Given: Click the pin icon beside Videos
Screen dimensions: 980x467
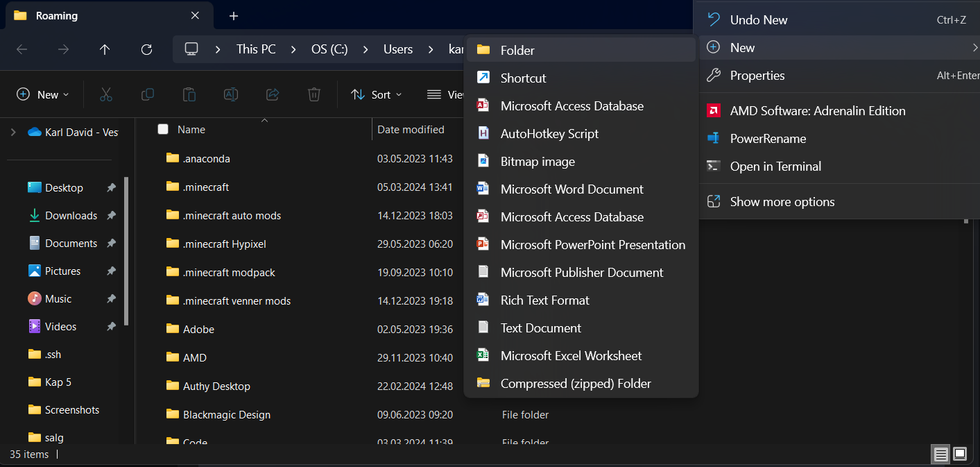Looking at the screenshot, I should click(111, 326).
